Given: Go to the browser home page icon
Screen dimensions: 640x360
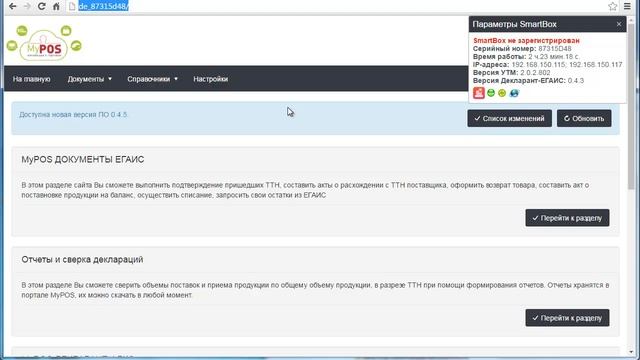Looking at the screenshot, I should (x=56, y=7).
